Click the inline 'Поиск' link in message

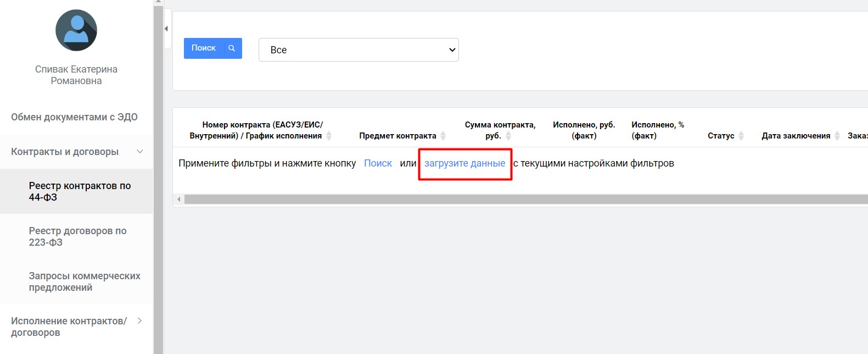378,163
